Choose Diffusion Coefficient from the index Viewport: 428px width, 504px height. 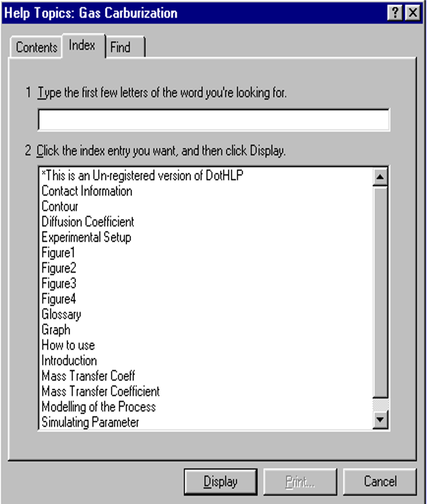[88, 222]
